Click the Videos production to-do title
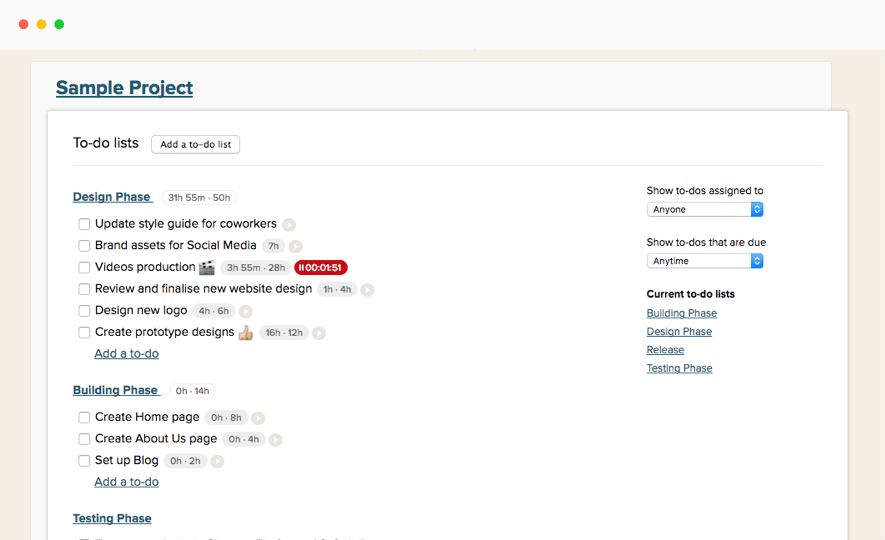This screenshot has height=540, width=885. (x=145, y=267)
